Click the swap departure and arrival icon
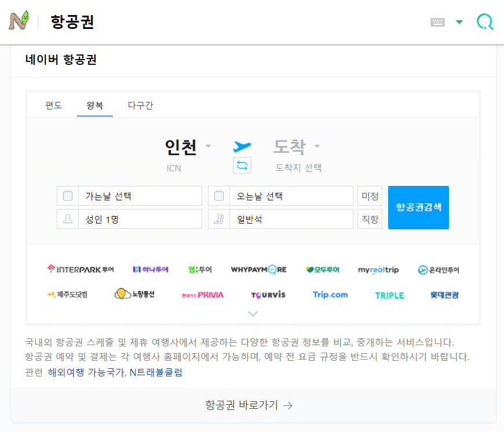 point(242,165)
